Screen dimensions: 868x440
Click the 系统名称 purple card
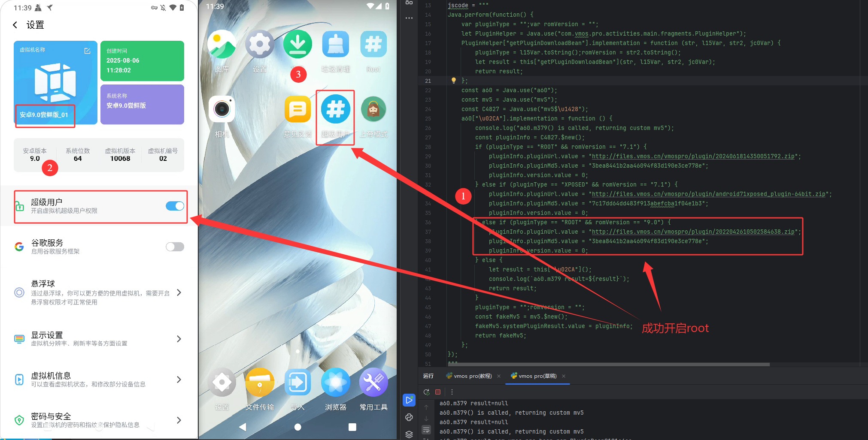(142, 104)
